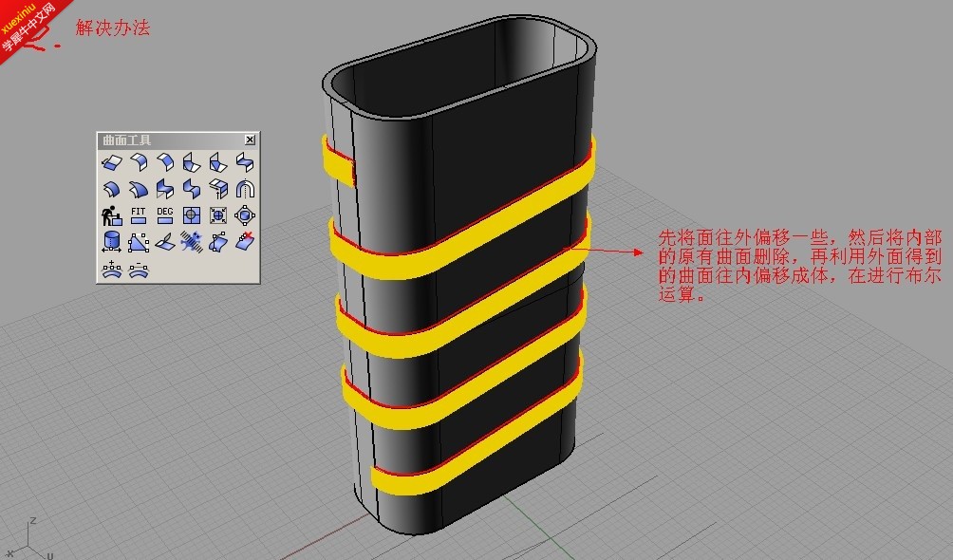
Task: Select the Extend Surface tool icon
Action: point(112,162)
